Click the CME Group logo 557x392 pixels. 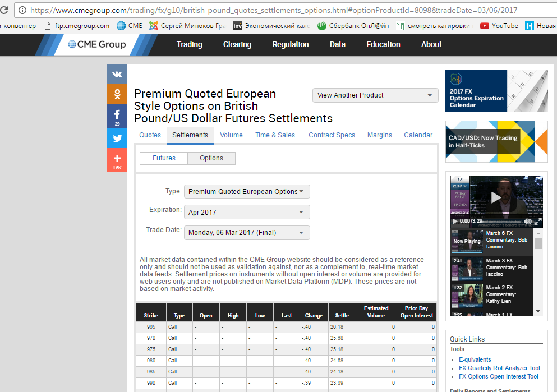tap(97, 44)
